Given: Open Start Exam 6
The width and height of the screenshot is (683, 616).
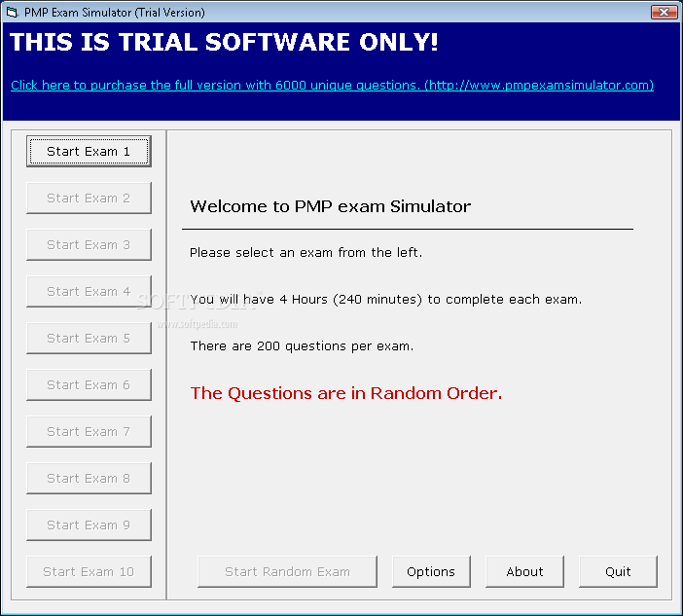Looking at the screenshot, I should point(89,384).
